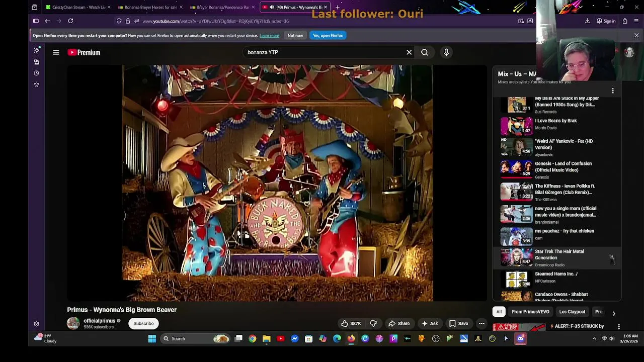This screenshot has width=644, height=362.
Task: Open Firefox extensions puzzle icon
Action: tap(625, 21)
